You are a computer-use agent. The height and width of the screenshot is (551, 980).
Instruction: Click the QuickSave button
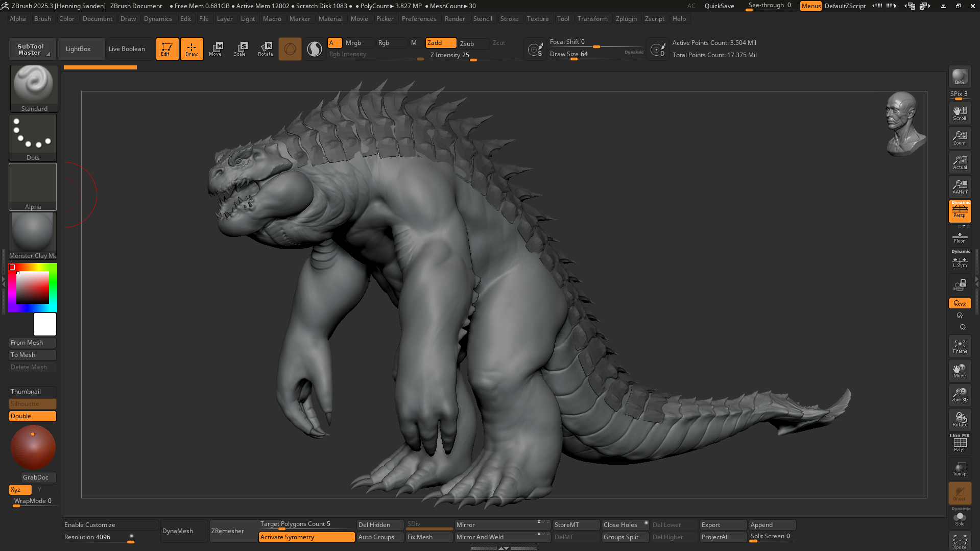[719, 6]
